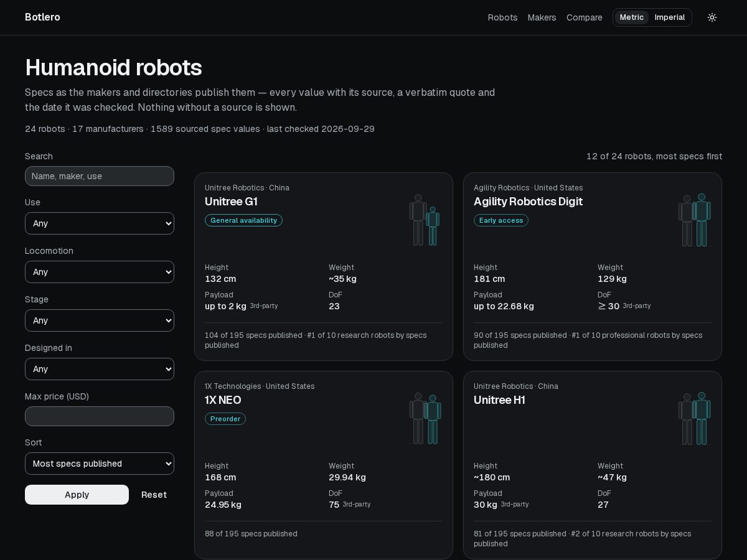Focus the Max price (USD) field
This screenshot has height=560, width=747.
pos(100,416)
